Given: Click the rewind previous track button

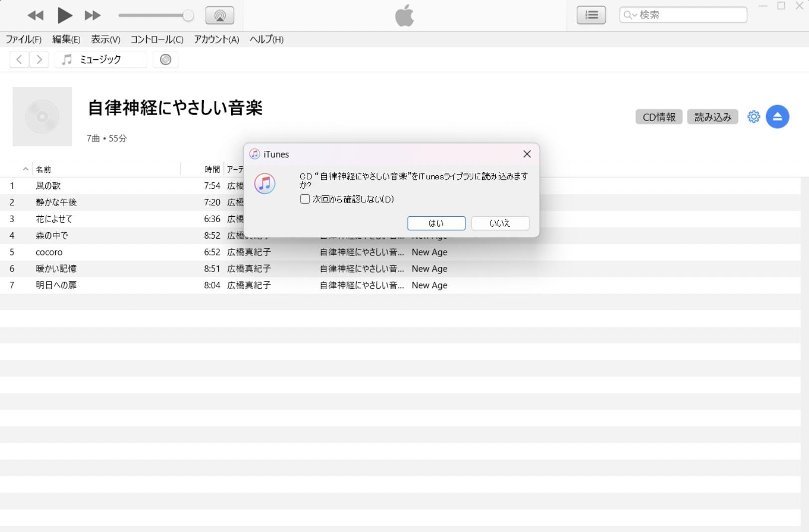Looking at the screenshot, I should click(x=35, y=15).
